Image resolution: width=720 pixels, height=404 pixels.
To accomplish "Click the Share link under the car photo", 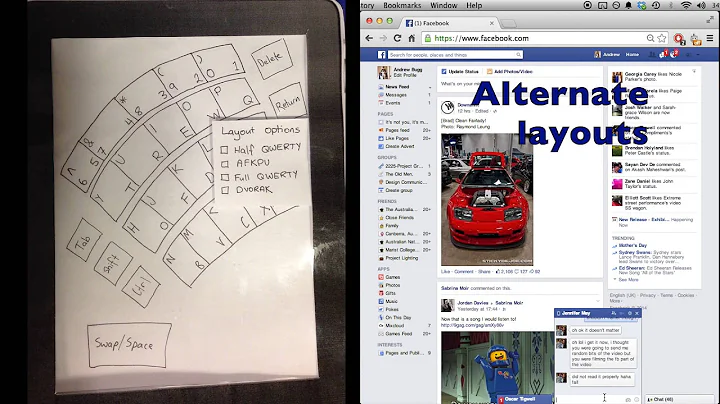I will click(x=484, y=272).
